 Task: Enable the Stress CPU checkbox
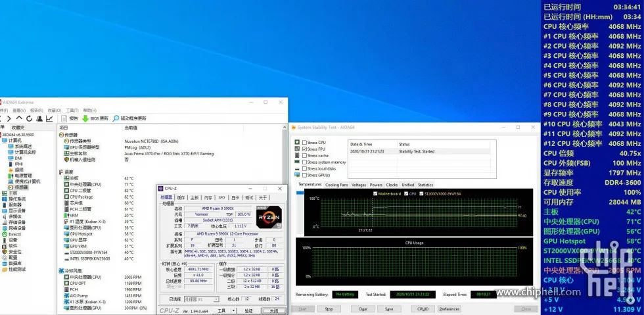[x=304, y=142]
